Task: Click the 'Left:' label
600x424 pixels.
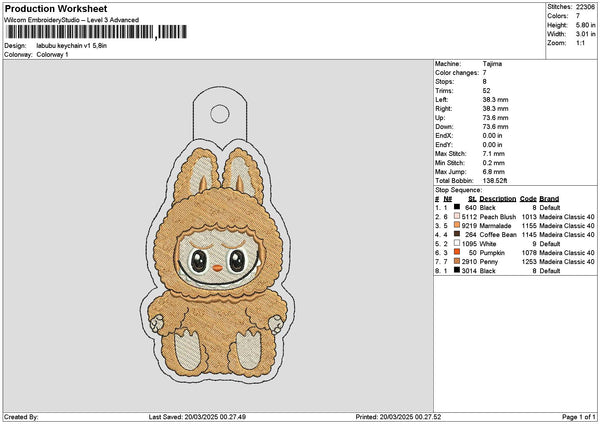Action: [441, 100]
